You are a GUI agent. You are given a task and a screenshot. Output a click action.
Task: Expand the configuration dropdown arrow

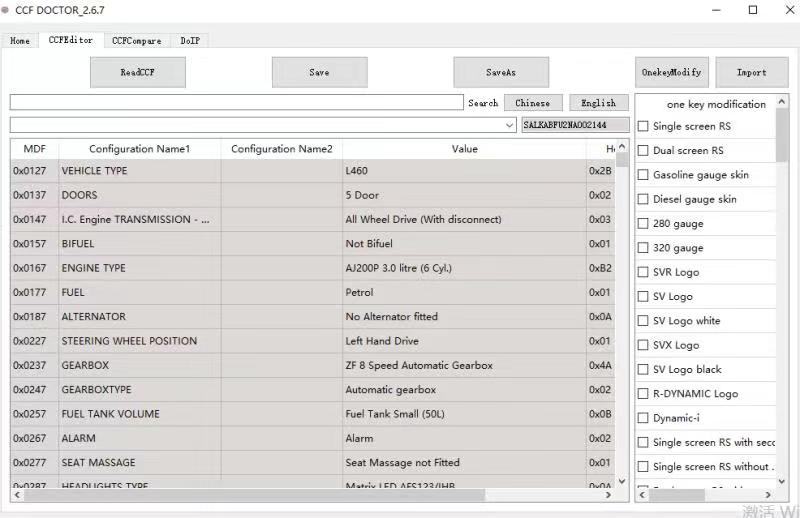click(511, 125)
